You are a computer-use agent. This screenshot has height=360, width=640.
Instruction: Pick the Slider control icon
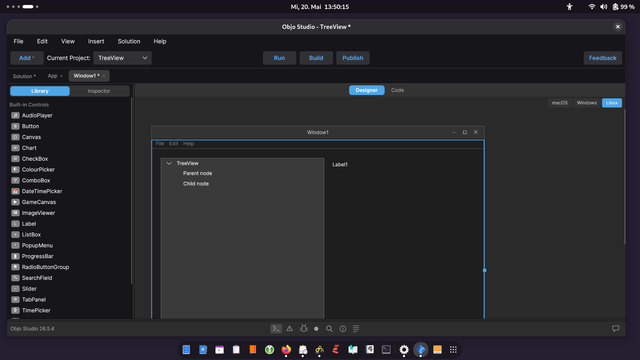pyautogui.click(x=15, y=289)
